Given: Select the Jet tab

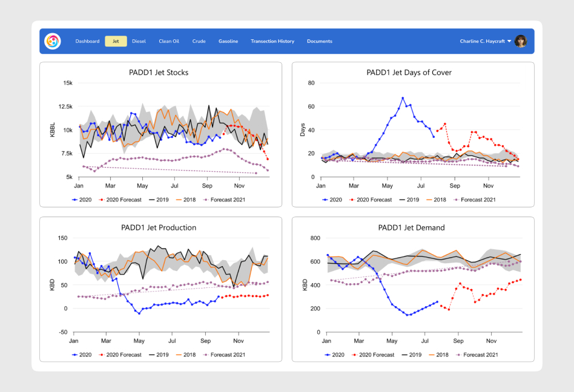Looking at the screenshot, I should coord(116,41).
